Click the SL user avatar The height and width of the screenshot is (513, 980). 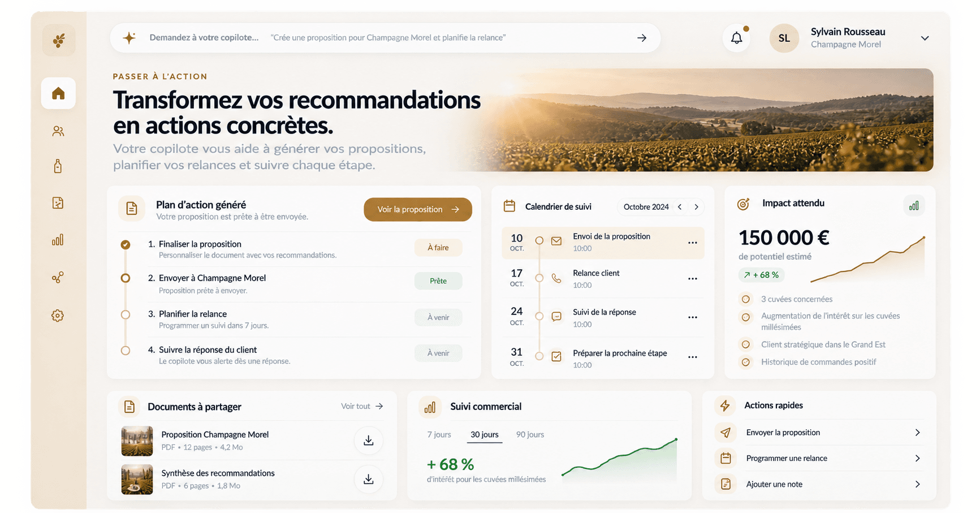point(784,38)
